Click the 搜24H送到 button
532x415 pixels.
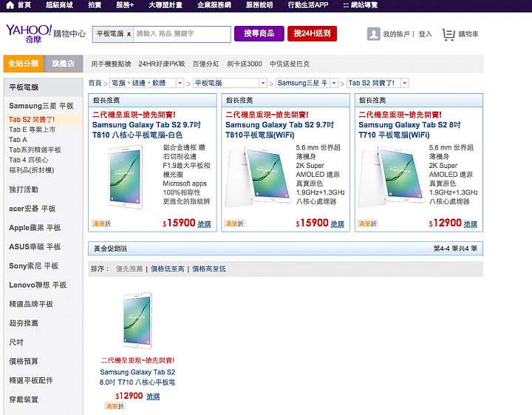pyautogui.click(x=312, y=33)
